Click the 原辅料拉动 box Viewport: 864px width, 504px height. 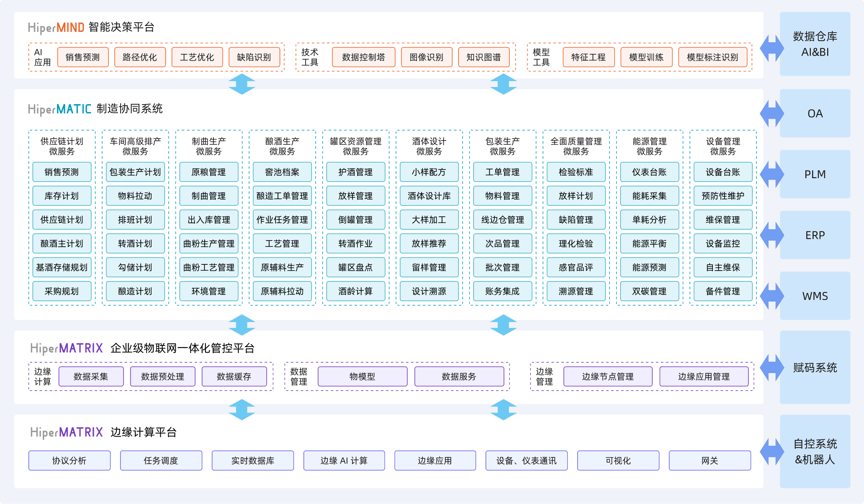coord(282,291)
